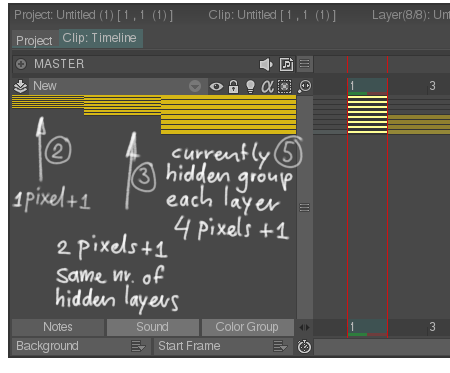The width and height of the screenshot is (450, 373).
Task: Open the New layer dropdown arrow
Action: (x=195, y=86)
